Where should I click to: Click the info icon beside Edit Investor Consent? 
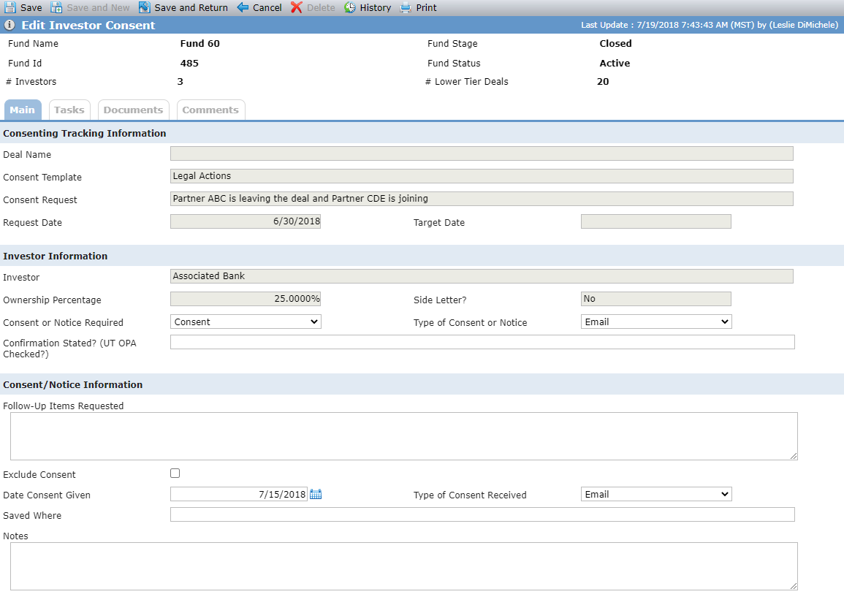[9, 25]
